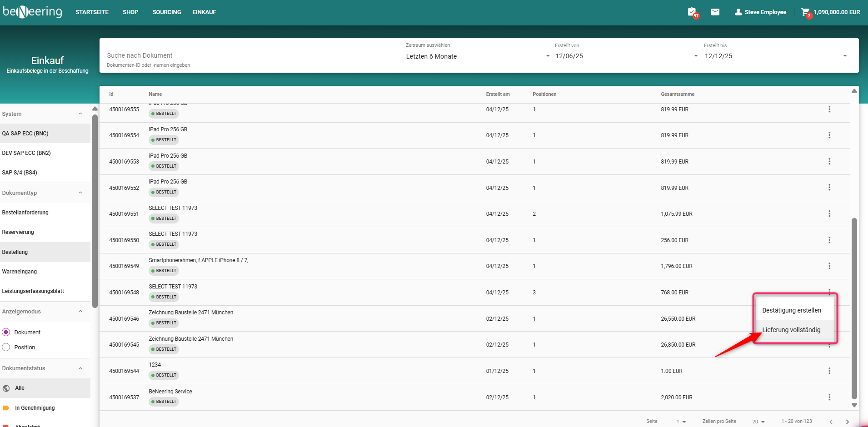Filter by document type Leistungserfassungsblatt

click(45, 291)
